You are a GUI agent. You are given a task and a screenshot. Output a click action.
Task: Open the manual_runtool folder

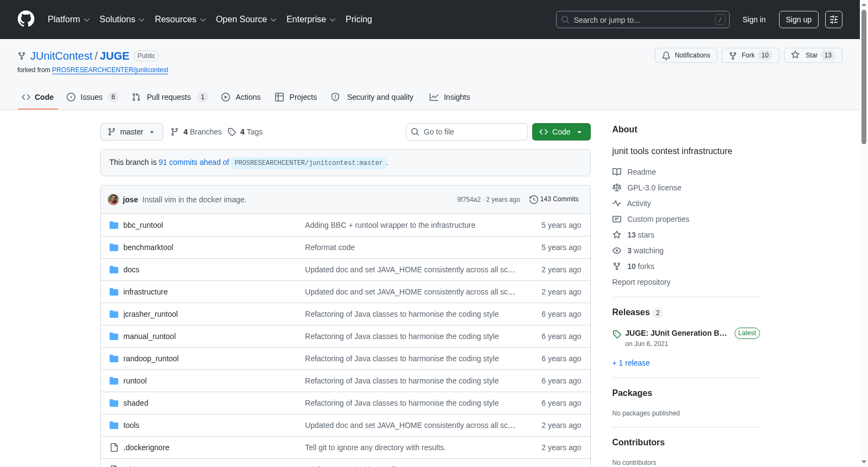click(149, 336)
